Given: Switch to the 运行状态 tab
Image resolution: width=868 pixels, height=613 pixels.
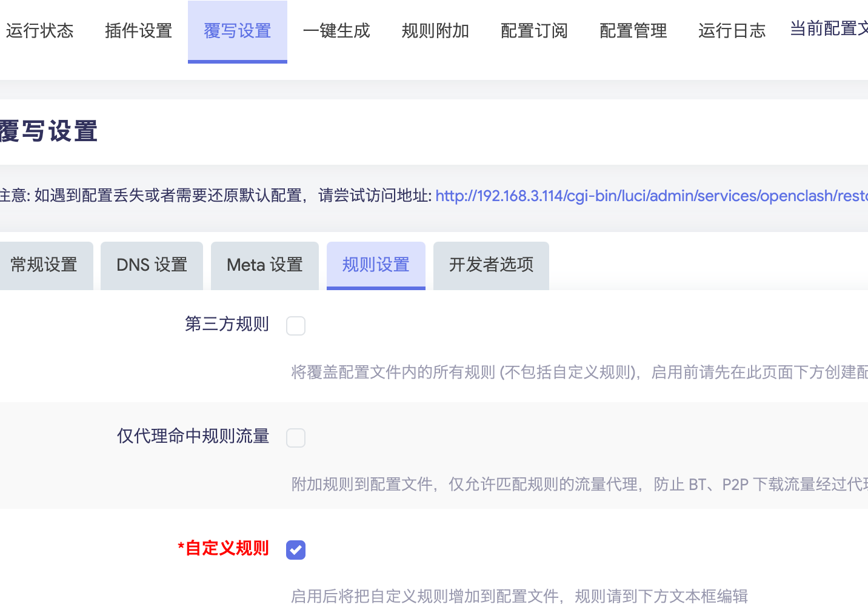Looking at the screenshot, I should click(40, 31).
